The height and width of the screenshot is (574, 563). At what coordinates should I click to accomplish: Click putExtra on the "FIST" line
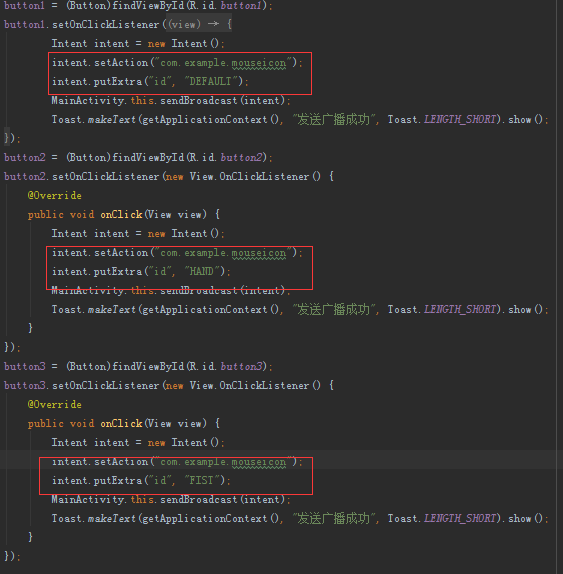(x=118, y=480)
